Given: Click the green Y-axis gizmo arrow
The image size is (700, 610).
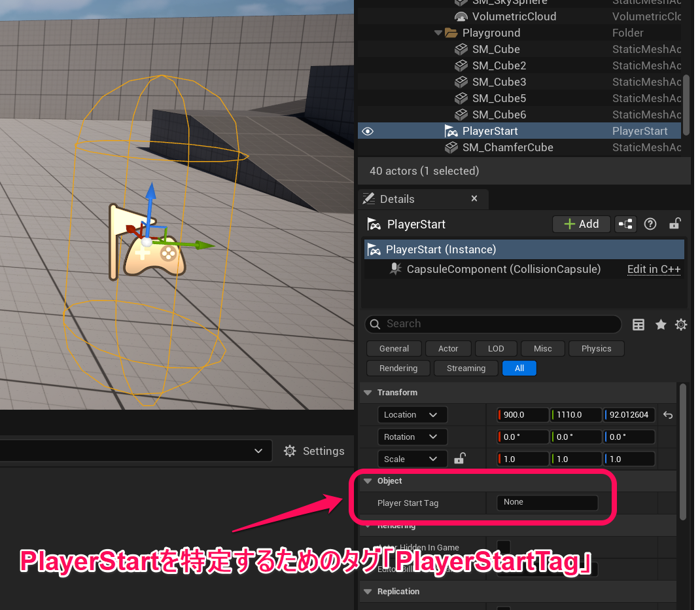Looking at the screenshot, I should (205, 245).
